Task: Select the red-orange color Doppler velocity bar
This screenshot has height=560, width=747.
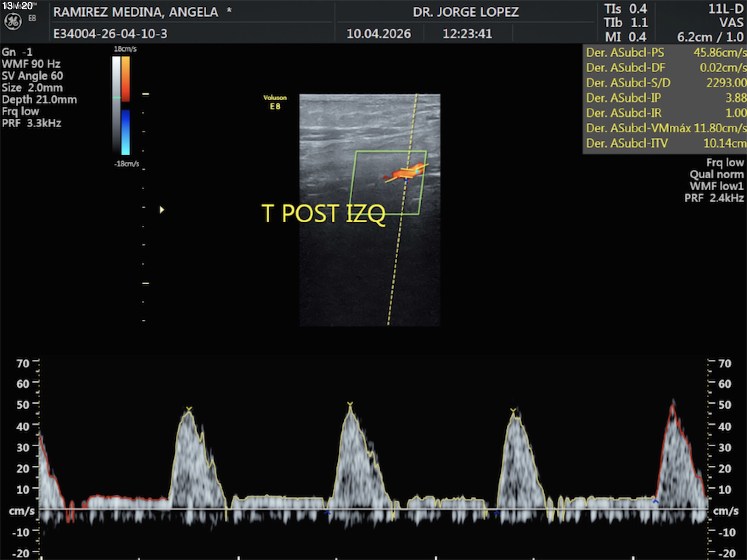Action: [126, 78]
